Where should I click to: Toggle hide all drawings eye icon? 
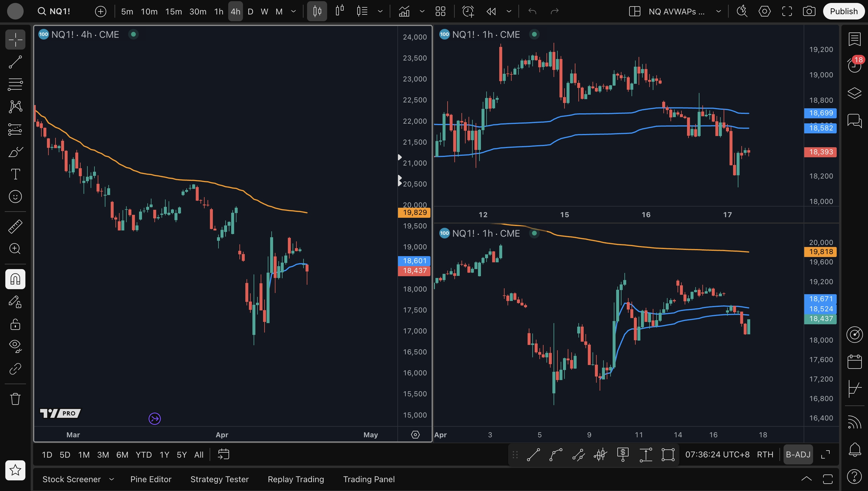pyautogui.click(x=15, y=345)
